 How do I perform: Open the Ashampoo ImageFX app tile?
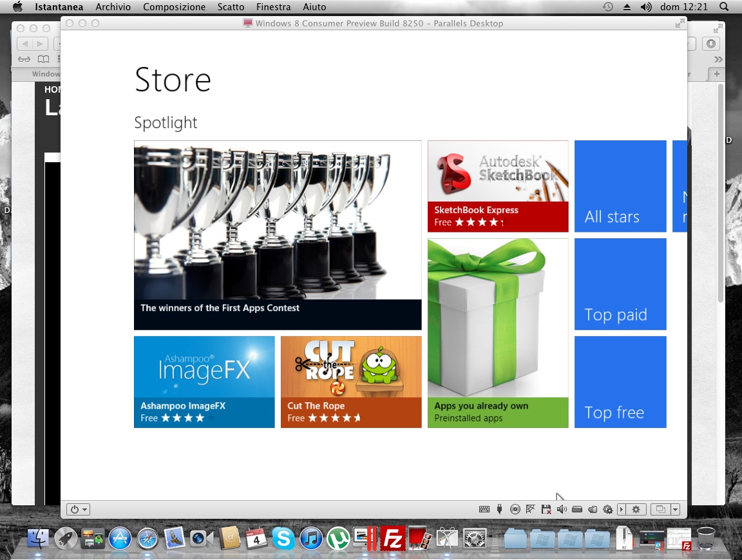click(204, 382)
